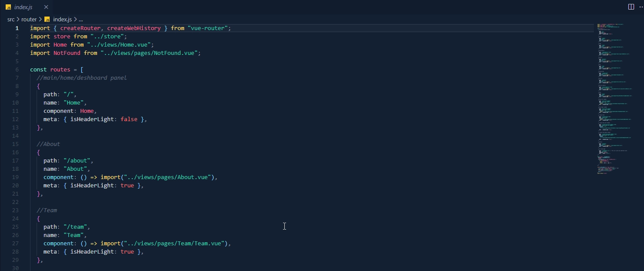This screenshot has height=271, width=644.
Task: Close the index.js editor tab
Action: pos(46,7)
